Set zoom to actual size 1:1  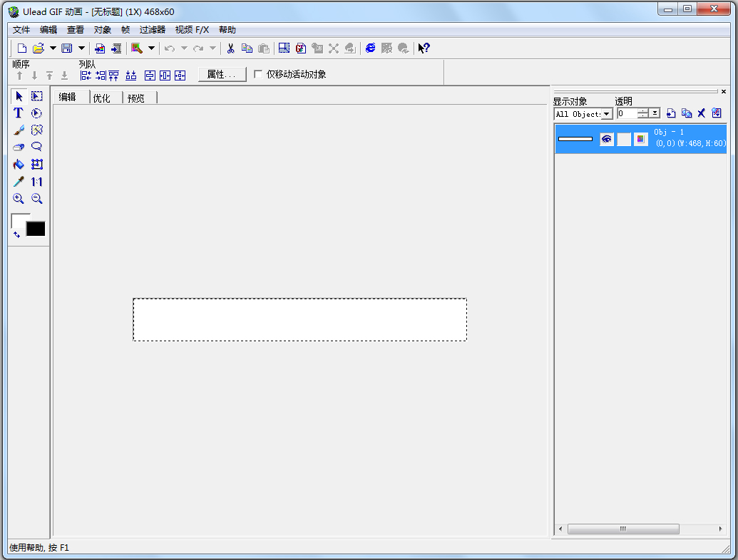(36, 182)
